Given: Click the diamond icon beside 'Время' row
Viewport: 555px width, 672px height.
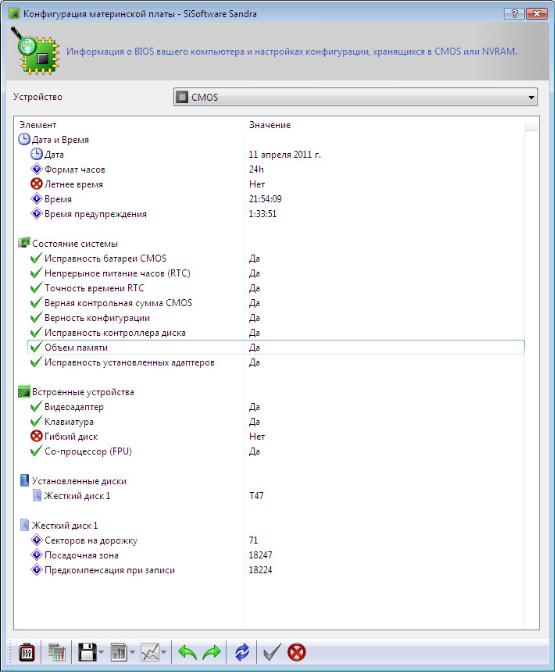Looking at the screenshot, I should pyautogui.click(x=36, y=199).
